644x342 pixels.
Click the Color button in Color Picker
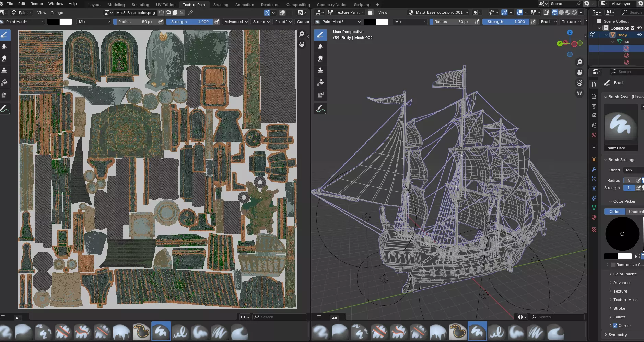coord(614,212)
